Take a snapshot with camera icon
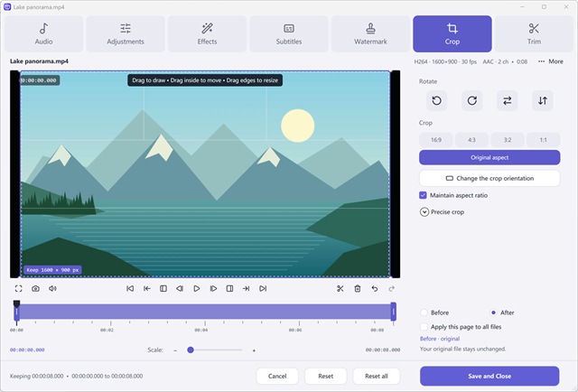The image size is (578, 392). (x=35, y=289)
